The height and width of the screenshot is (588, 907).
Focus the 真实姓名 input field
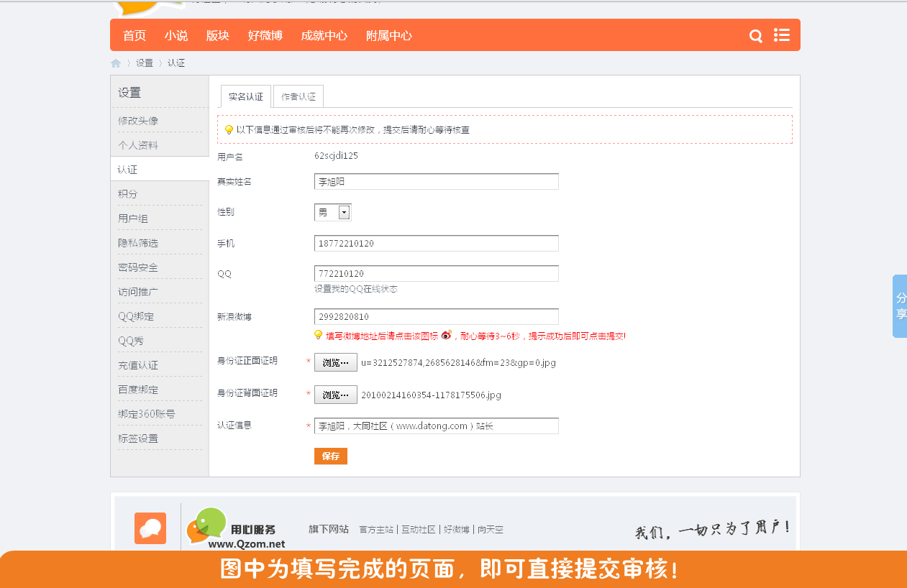tap(436, 182)
